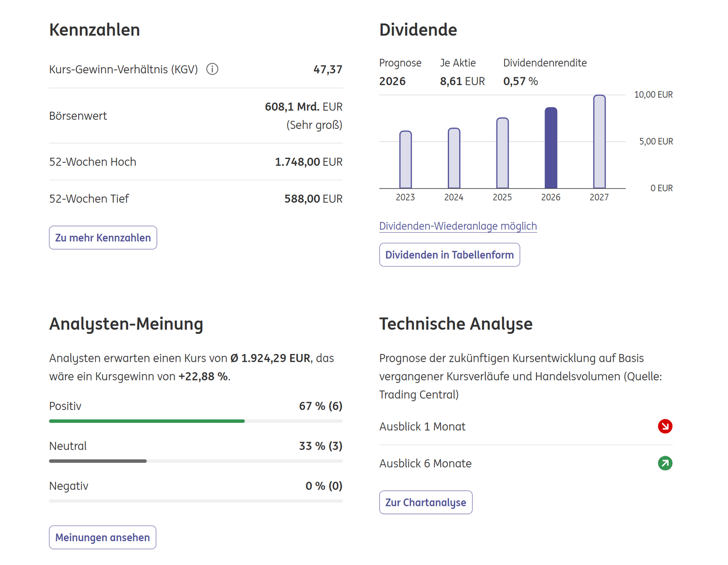Select the 2027 dividend bar

(600, 142)
